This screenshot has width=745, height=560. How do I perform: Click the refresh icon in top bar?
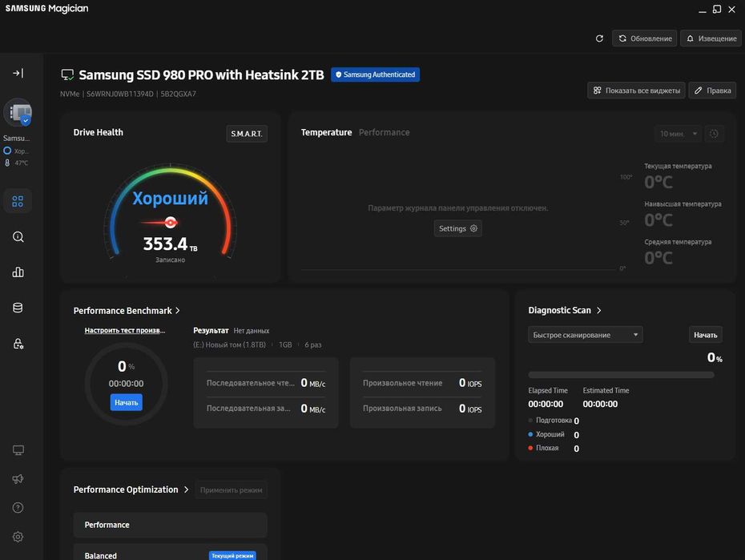click(x=599, y=38)
